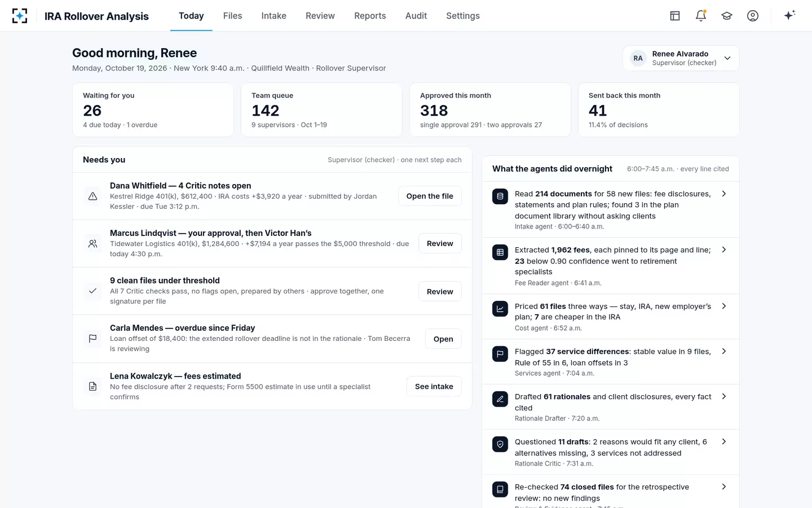812x508 pixels.
Task: Open the Audit tab
Action: pos(416,16)
